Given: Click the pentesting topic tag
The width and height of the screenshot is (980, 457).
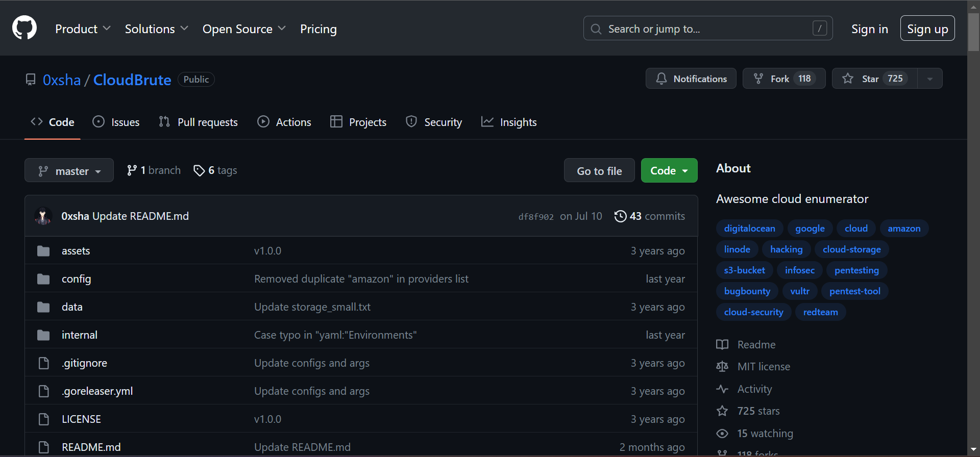Looking at the screenshot, I should pyautogui.click(x=856, y=270).
